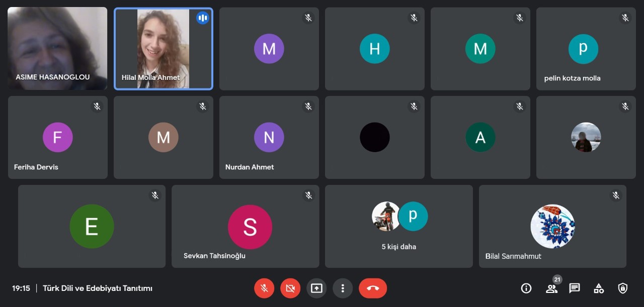Click Sevkan Tahsinoğlu's muted mic icon
The image size is (644, 307).
click(308, 195)
